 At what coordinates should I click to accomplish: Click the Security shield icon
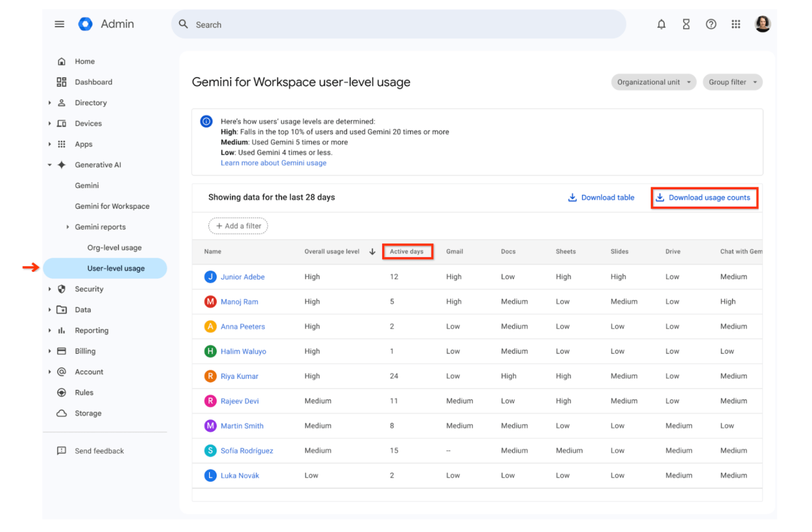(62, 289)
